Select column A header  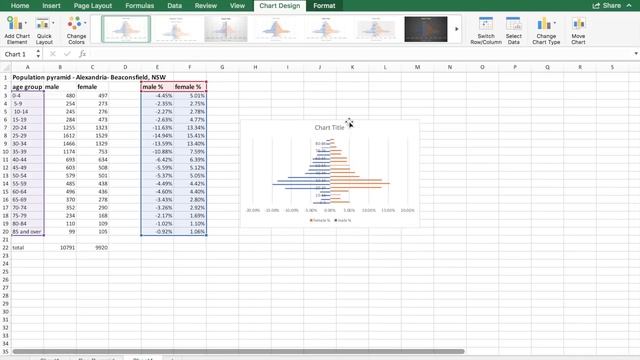[x=27, y=67]
